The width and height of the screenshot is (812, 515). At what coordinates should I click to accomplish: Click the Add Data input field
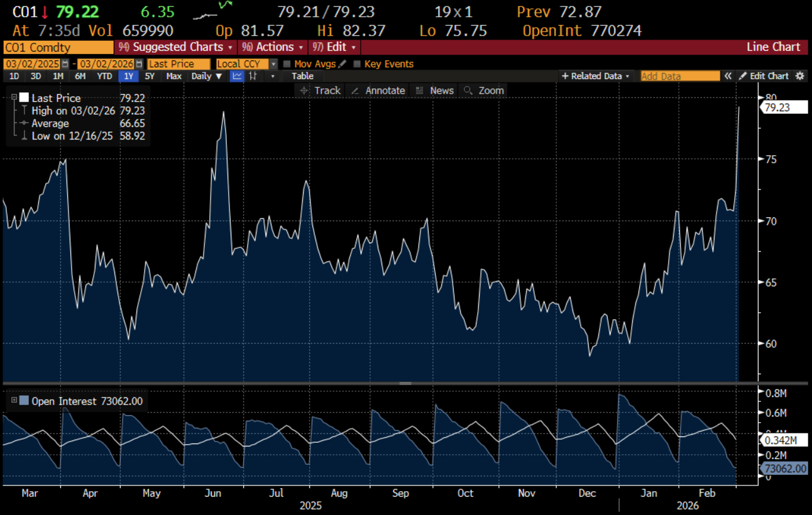680,76
